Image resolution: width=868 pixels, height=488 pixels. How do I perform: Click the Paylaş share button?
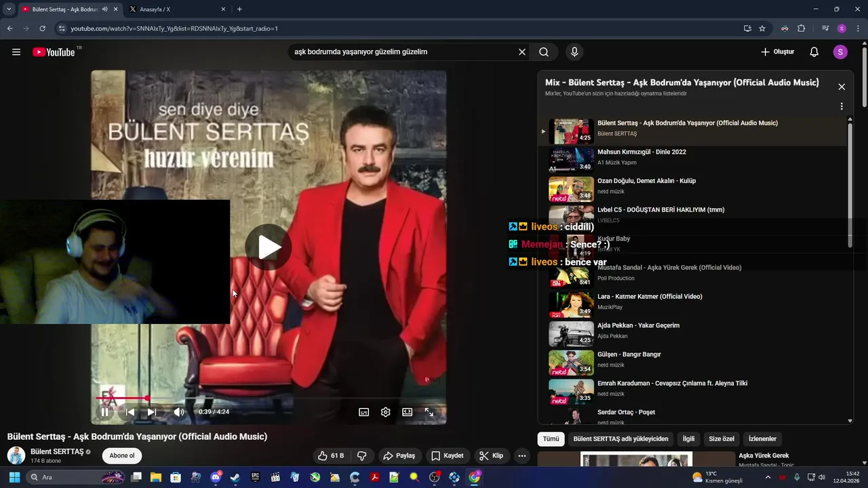click(399, 456)
